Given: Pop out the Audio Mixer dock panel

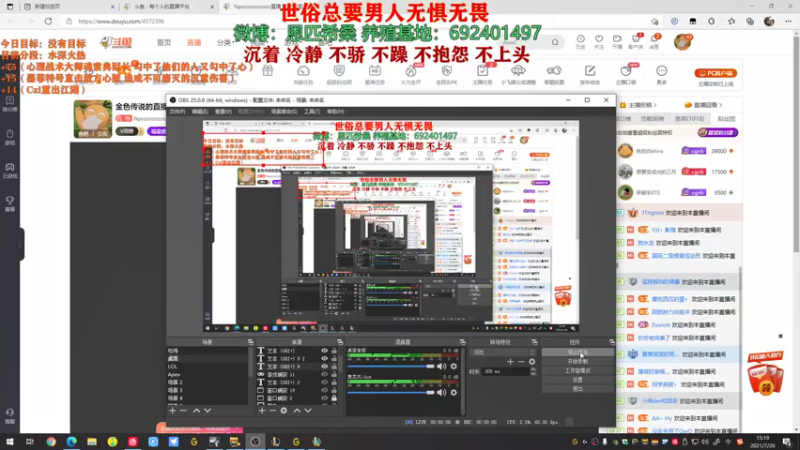Looking at the screenshot, I should [462, 342].
